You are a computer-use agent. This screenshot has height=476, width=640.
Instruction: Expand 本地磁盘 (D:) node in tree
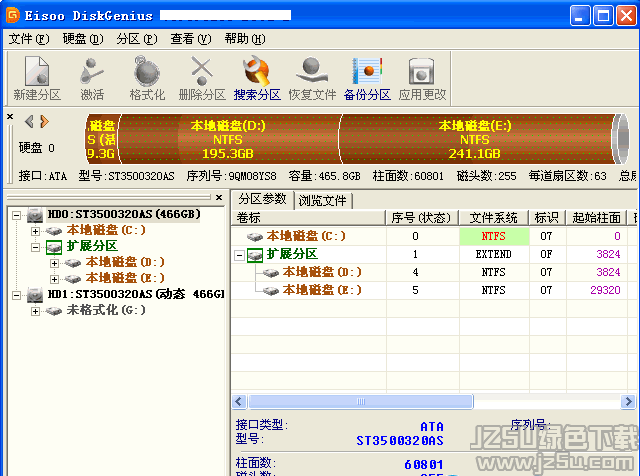(54, 263)
